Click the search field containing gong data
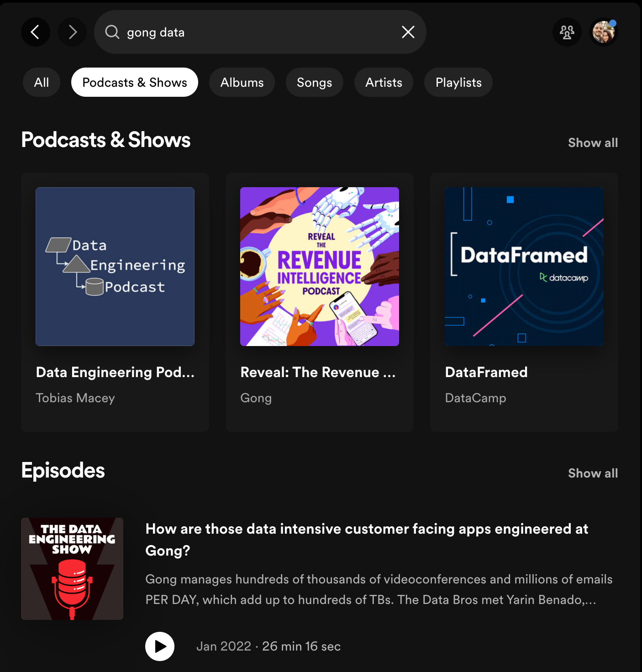The width and height of the screenshot is (642, 672). [260, 32]
